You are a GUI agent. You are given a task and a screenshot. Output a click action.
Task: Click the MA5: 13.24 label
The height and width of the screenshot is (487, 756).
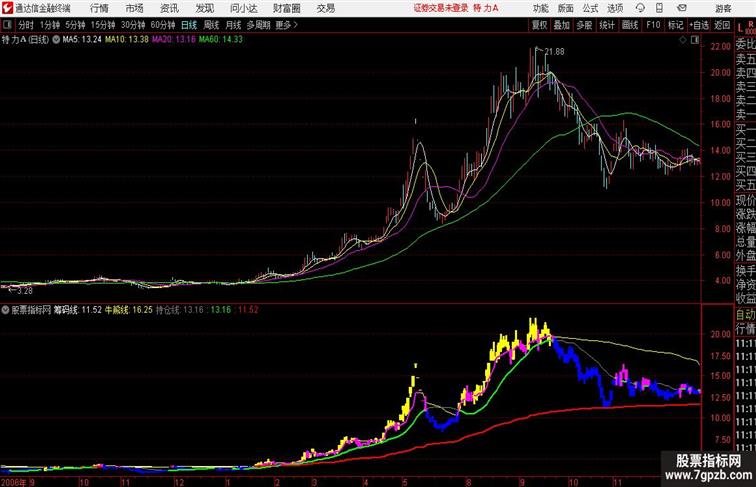(82, 40)
